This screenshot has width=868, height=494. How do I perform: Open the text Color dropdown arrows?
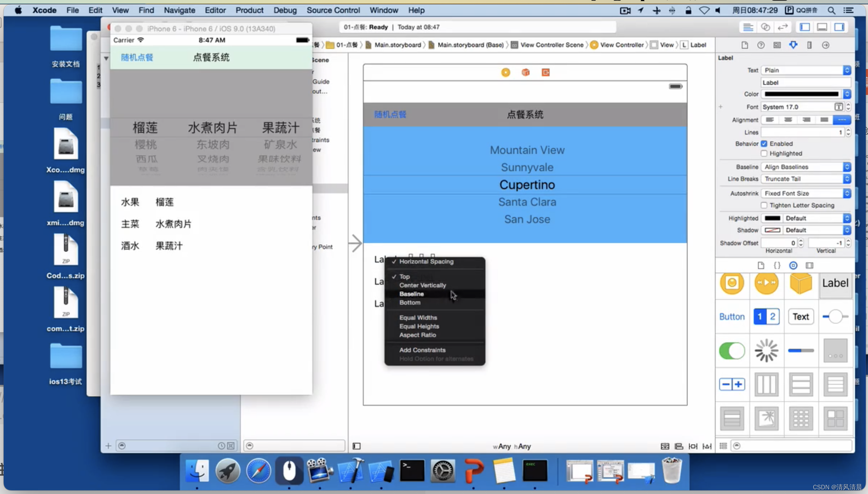point(847,94)
